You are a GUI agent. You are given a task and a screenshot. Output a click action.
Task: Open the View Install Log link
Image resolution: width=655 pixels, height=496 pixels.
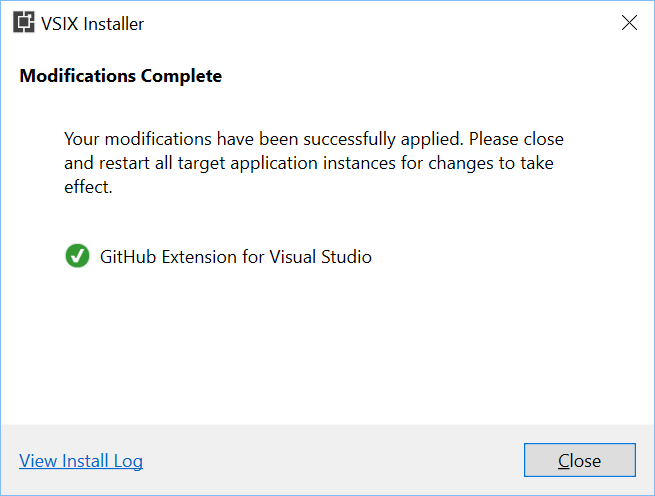81,461
